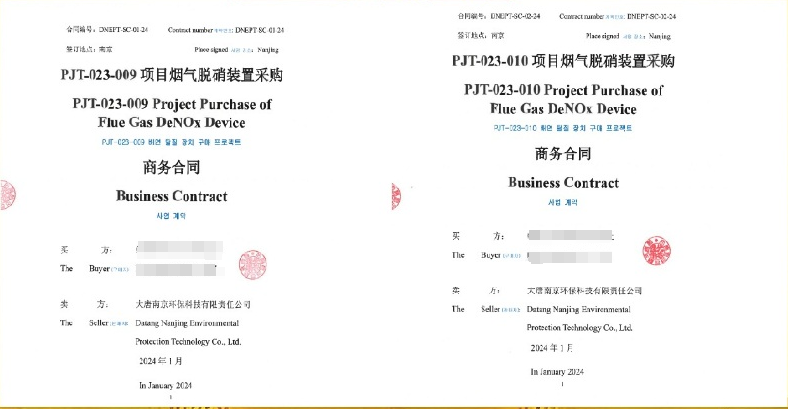Click the blurred buyer name on the 009 page

179,259
